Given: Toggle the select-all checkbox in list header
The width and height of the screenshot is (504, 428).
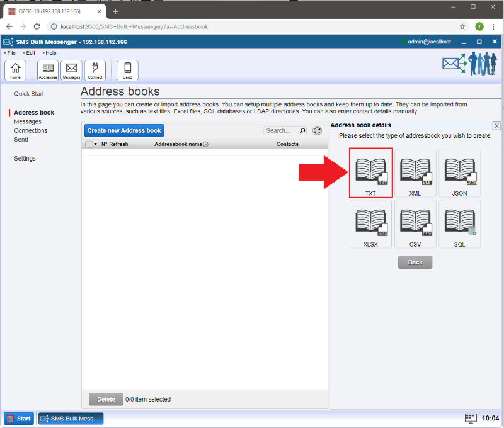Looking at the screenshot, I should coord(89,144).
